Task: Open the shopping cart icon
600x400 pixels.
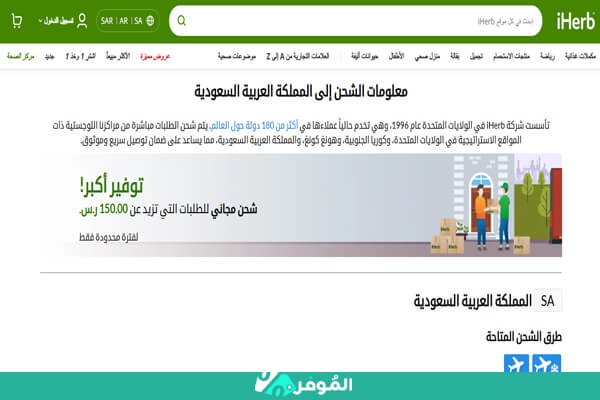Action: (x=16, y=21)
